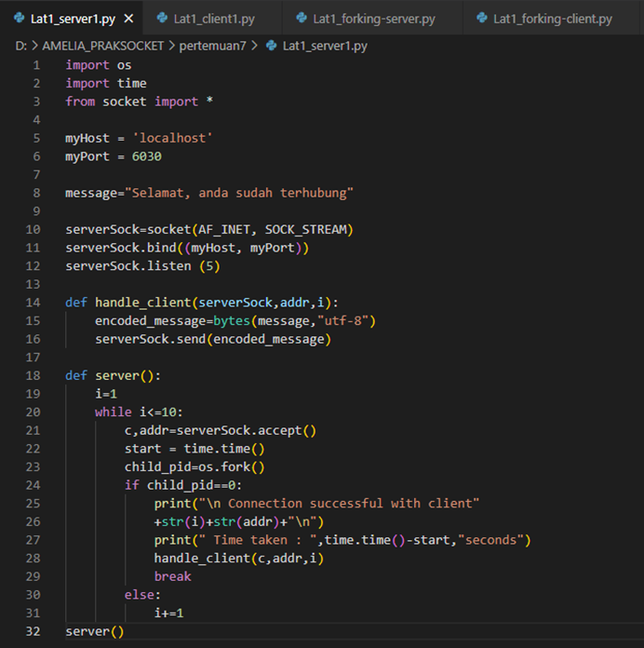The height and width of the screenshot is (648, 644).
Task: Click the final 'server()' call
Action: tap(95, 631)
